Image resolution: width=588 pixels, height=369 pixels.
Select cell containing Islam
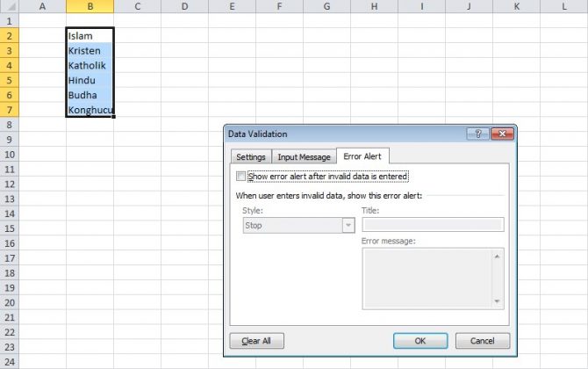90,36
